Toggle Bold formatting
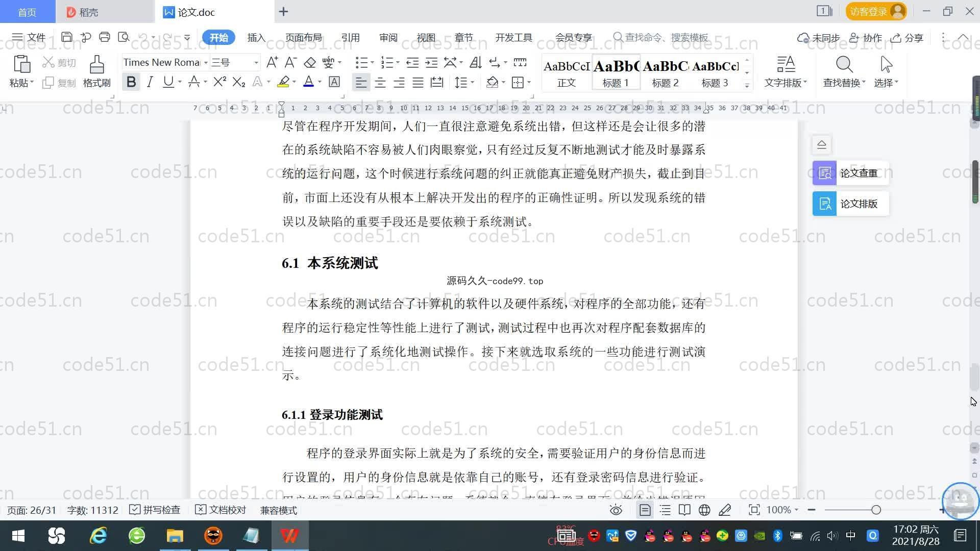The width and height of the screenshot is (980, 551). click(x=131, y=82)
